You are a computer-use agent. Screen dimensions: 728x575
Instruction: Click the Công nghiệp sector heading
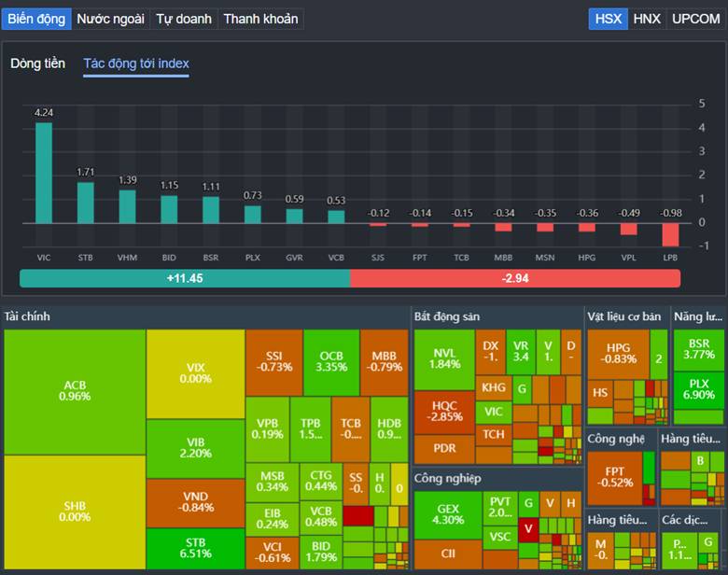click(x=448, y=479)
